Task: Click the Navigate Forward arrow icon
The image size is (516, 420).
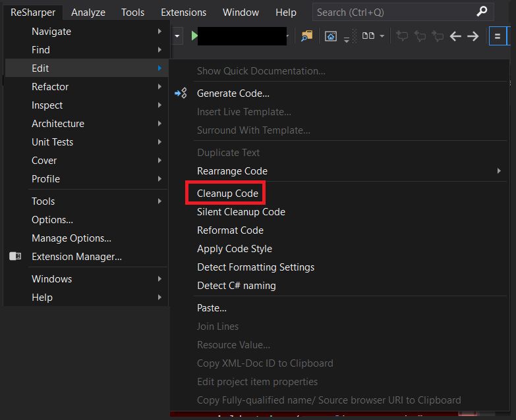Action: click(x=473, y=36)
